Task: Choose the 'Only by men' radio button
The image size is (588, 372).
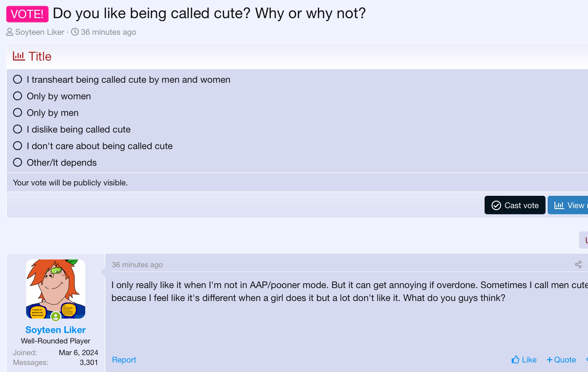Action: (18, 113)
